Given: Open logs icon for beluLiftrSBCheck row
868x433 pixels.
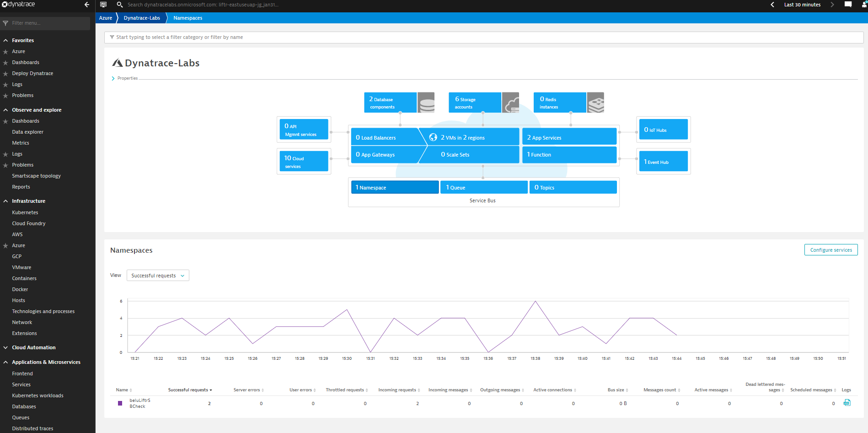Looking at the screenshot, I should (x=847, y=403).
